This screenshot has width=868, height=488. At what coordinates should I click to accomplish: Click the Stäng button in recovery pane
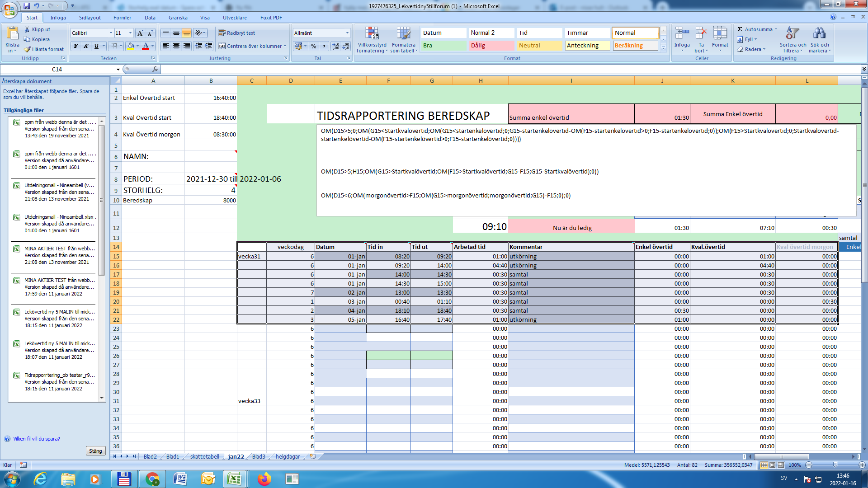click(95, 451)
